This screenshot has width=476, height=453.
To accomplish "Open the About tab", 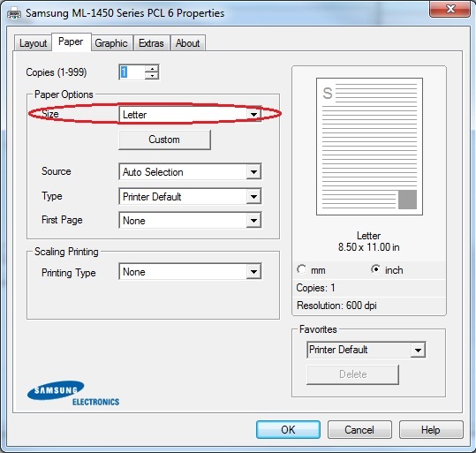I will (188, 43).
